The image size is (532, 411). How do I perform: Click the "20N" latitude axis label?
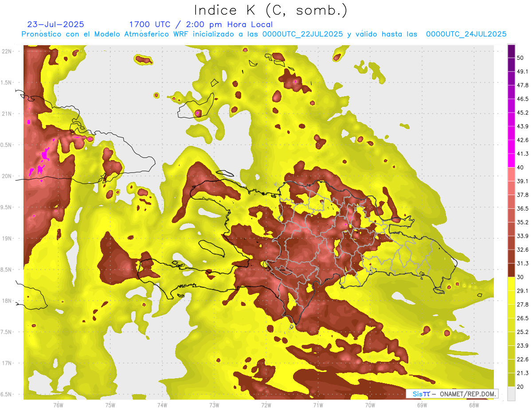[7, 176]
